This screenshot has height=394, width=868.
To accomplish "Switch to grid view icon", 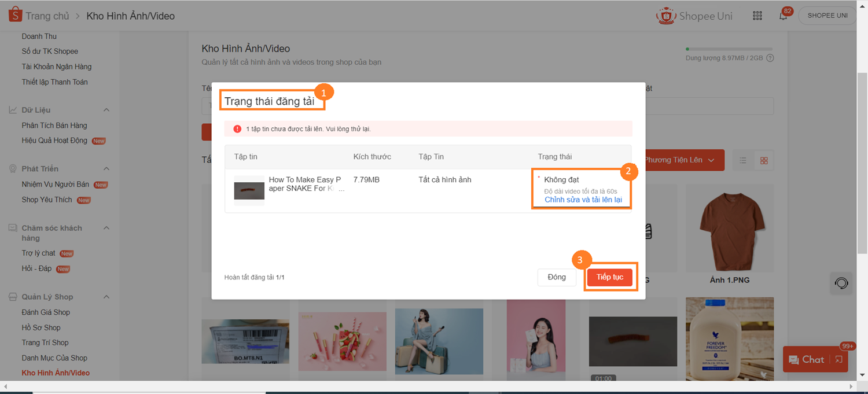I will [x=764, y=160].
